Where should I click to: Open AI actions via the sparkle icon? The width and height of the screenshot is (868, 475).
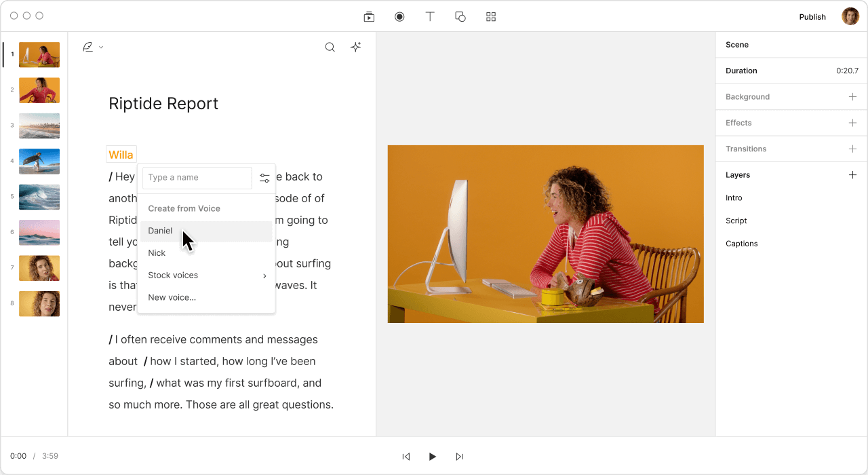(355, 47)
